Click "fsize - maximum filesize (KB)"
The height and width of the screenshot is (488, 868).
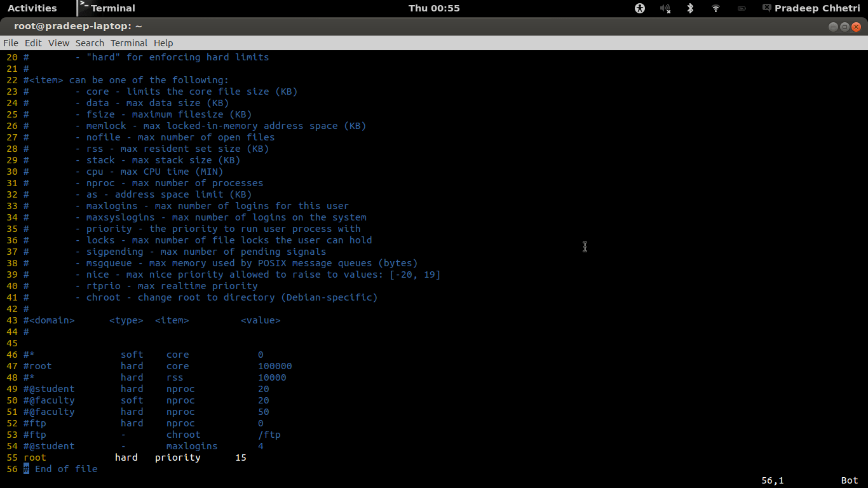click(169, 114)
